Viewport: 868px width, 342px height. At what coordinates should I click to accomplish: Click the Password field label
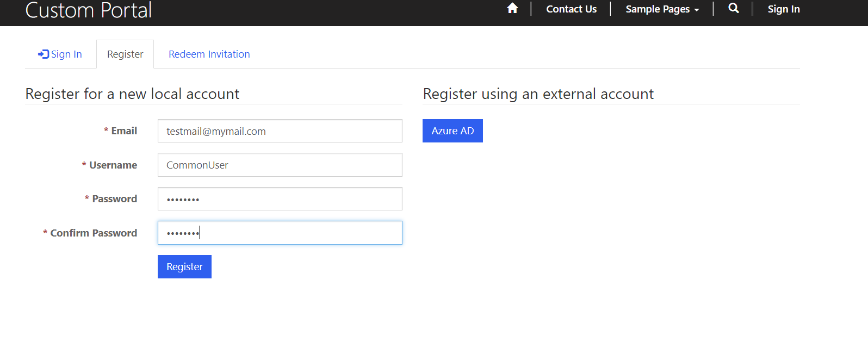point(114,199)
